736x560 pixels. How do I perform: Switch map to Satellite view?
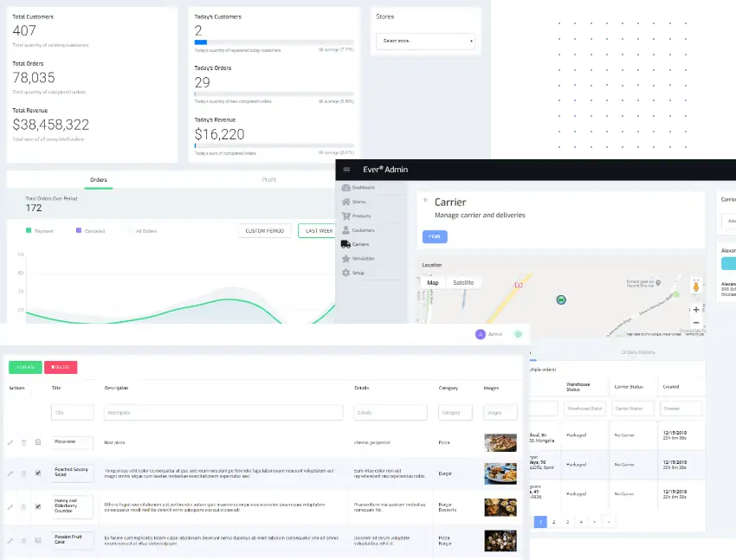pyautogui.click(x=463, y=283)
